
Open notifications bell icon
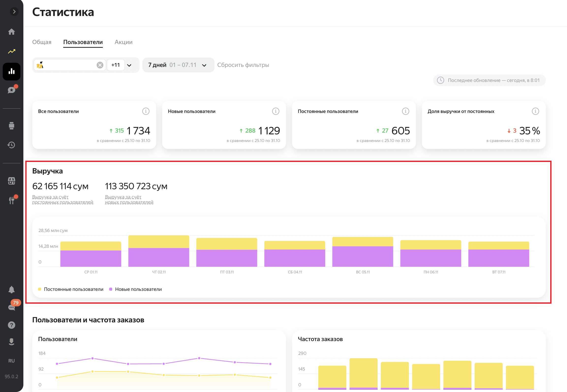12,290
